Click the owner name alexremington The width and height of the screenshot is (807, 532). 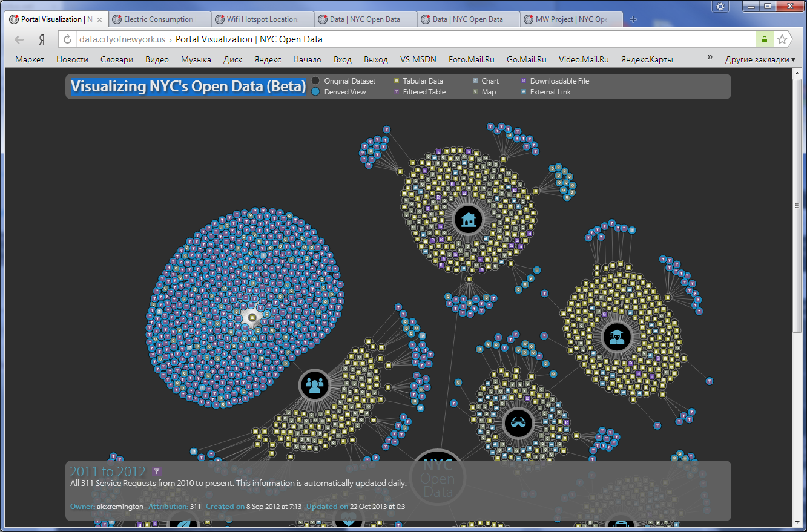(x=120, y=506)
